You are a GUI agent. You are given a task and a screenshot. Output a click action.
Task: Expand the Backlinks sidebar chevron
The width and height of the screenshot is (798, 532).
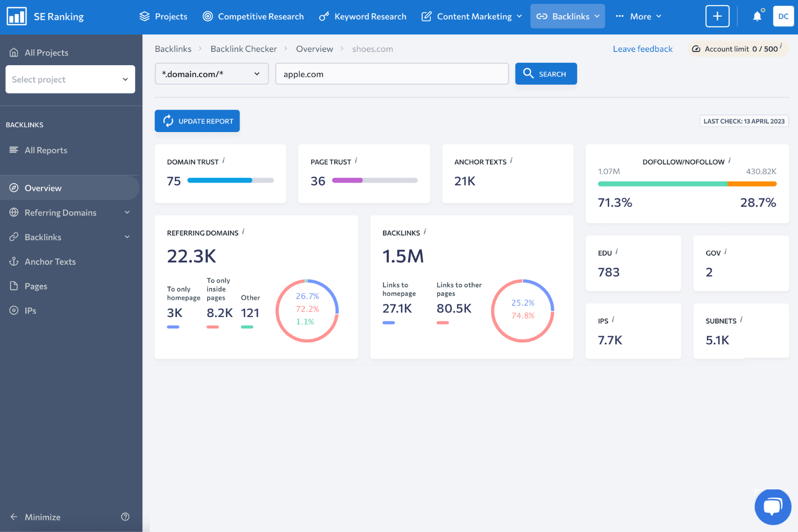[127, 237]
